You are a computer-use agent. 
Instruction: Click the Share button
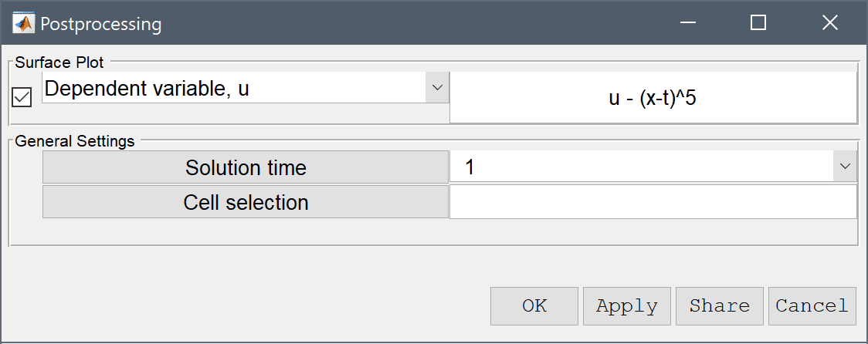click(720, 306)
